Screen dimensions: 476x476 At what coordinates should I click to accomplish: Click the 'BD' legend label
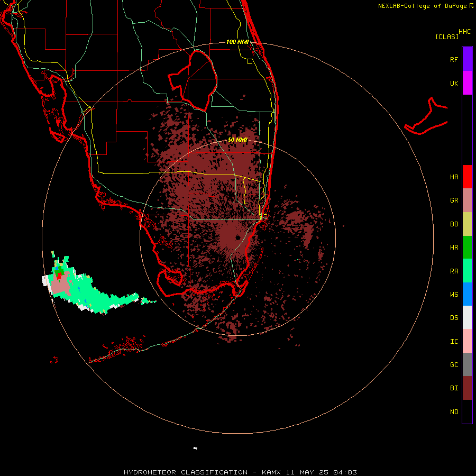(454, 224)
